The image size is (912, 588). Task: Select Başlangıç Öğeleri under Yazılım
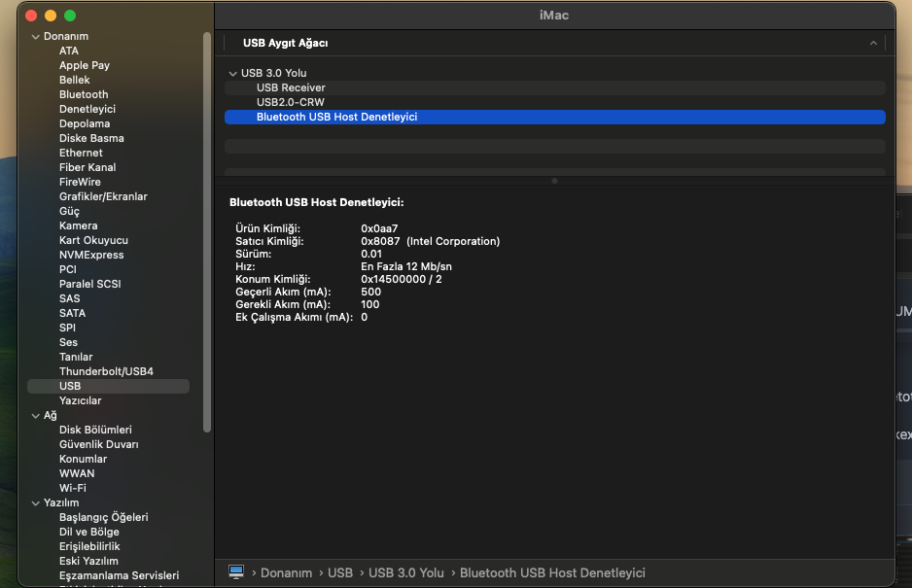pos(103,517)
